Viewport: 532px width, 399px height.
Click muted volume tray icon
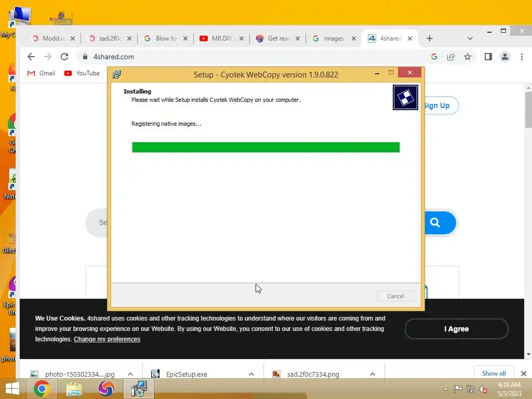coord(483,389)
